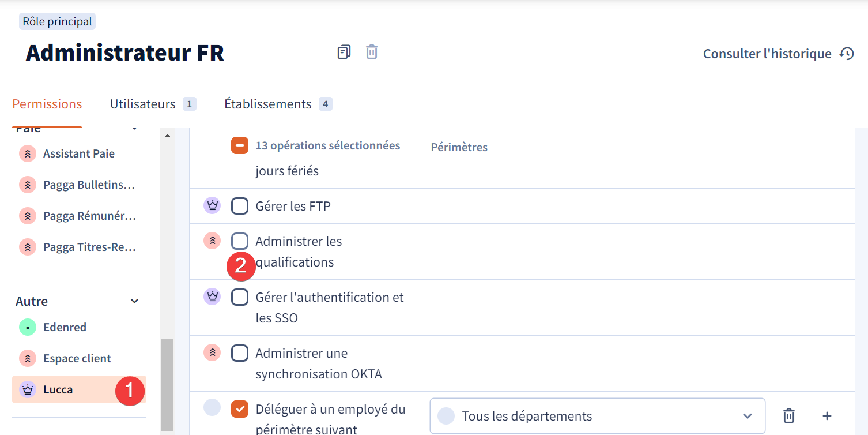868x435 pixels.
Task: Check the Gérer les FTP checkbox
Action: [240, 205]
